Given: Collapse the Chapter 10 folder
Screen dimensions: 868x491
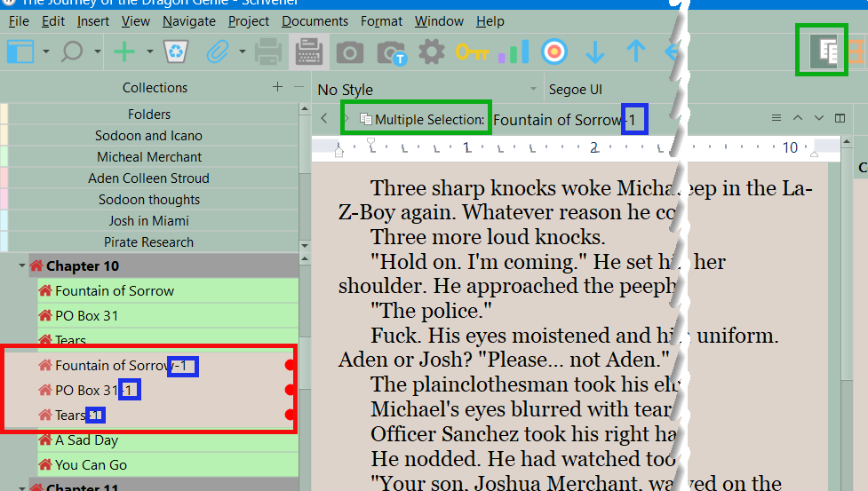Looking at the screenshot, I should click(x=21, y=266).
